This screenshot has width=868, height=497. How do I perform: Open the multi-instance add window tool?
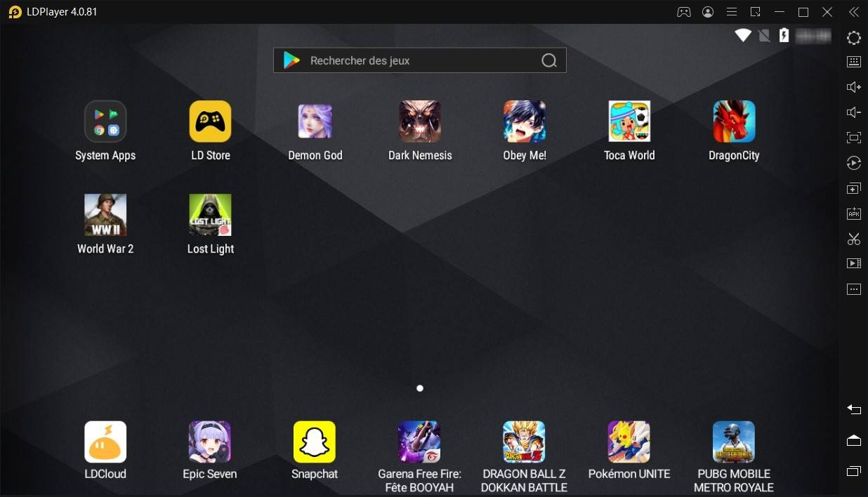click(854, 188)
